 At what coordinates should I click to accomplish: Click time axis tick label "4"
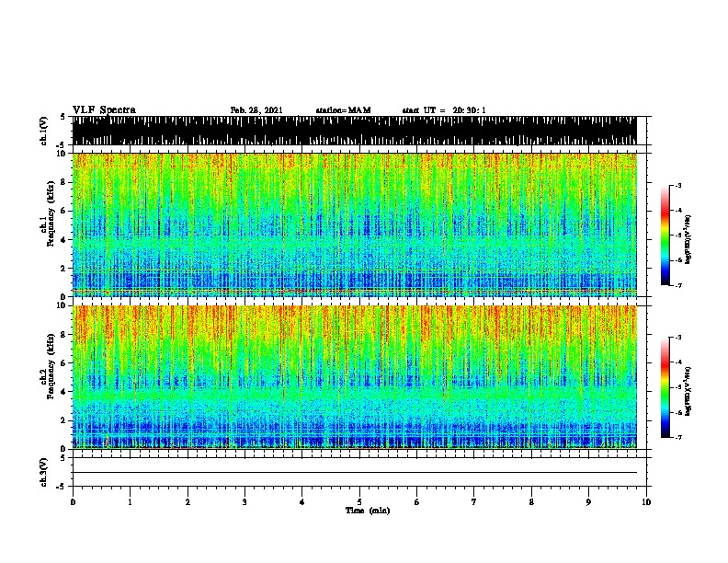pos(301,501)
